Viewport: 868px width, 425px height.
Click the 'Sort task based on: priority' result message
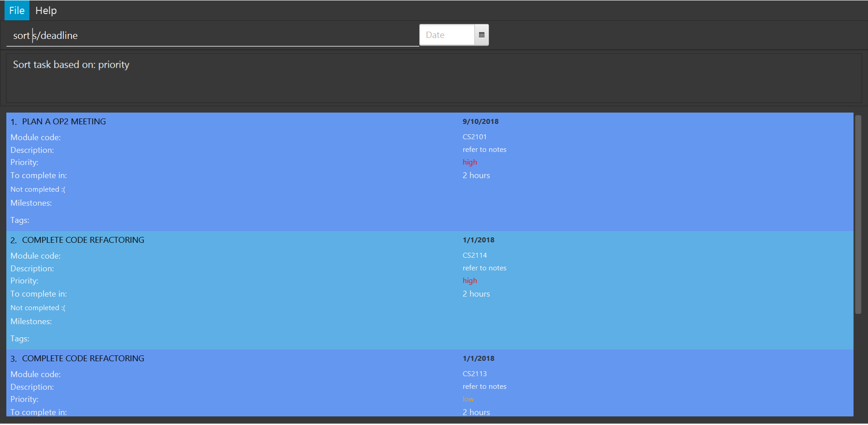click(71, 65)
